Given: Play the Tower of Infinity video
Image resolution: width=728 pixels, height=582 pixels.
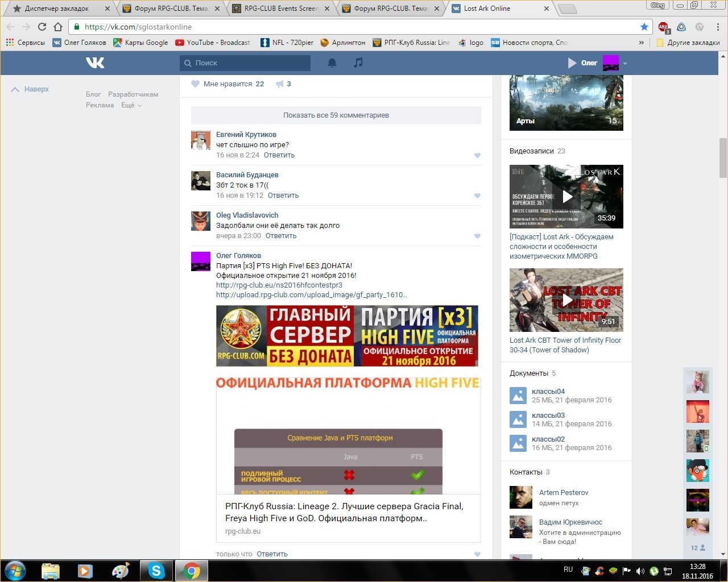Looking at the screenshot, I should [566, 300].
